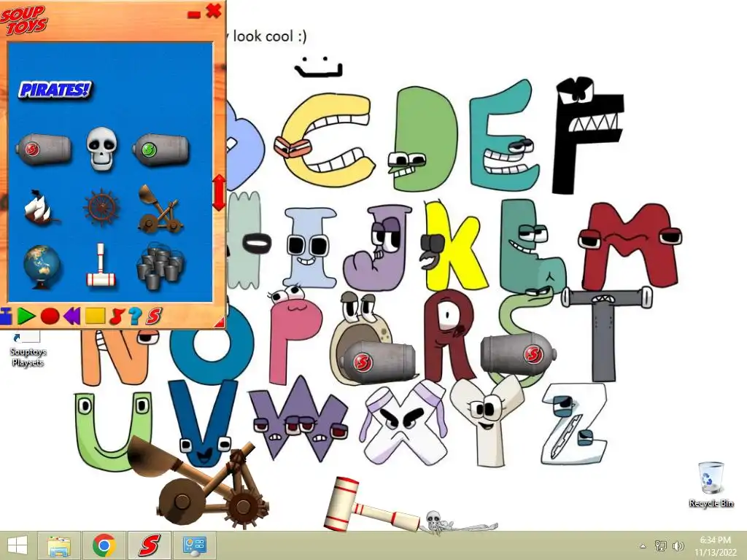Open the Windows Start button
747x560 pixels.
point(18,545)
